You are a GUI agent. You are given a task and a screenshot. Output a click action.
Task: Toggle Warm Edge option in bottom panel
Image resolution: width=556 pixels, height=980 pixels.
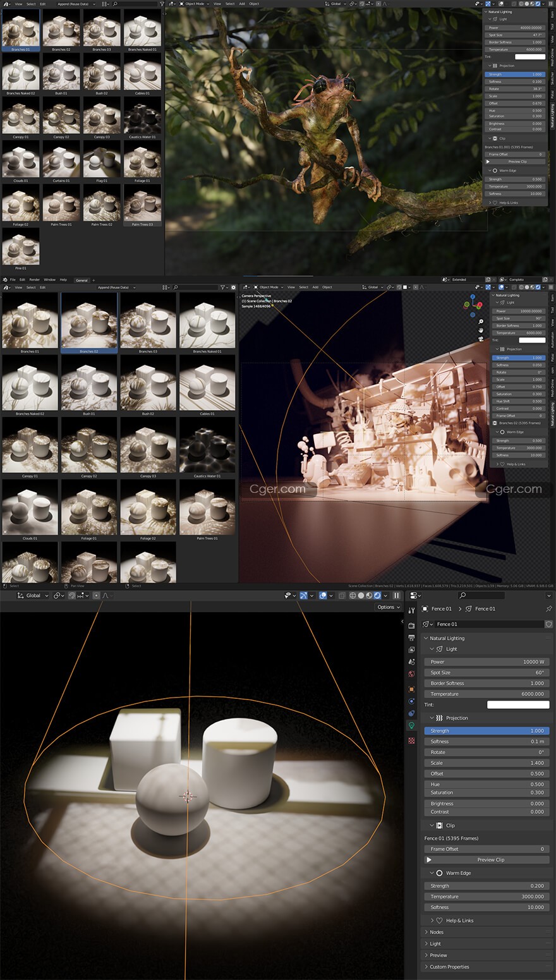[439, 873]
